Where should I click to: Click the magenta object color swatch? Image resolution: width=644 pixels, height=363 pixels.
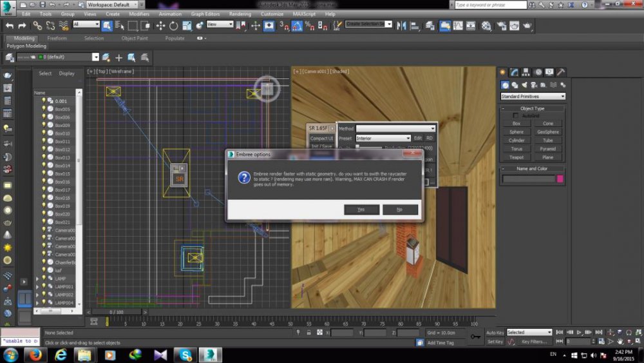pos(560,179)
